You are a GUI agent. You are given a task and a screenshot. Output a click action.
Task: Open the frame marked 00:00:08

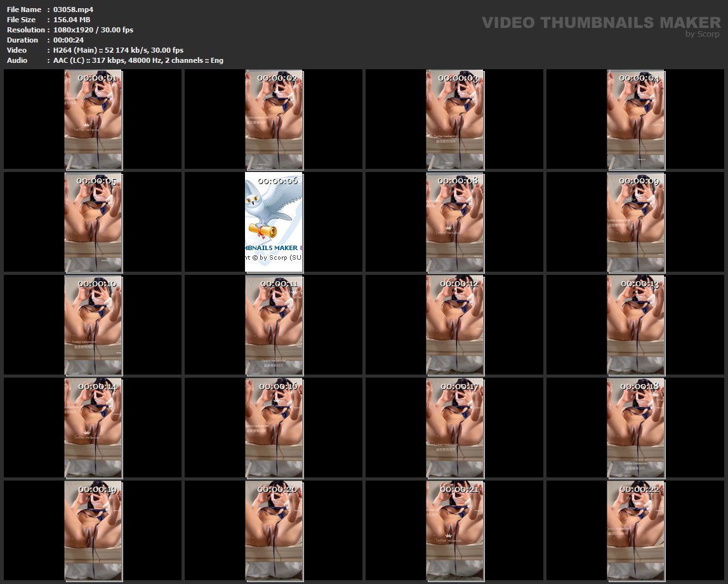coord(455,222)
